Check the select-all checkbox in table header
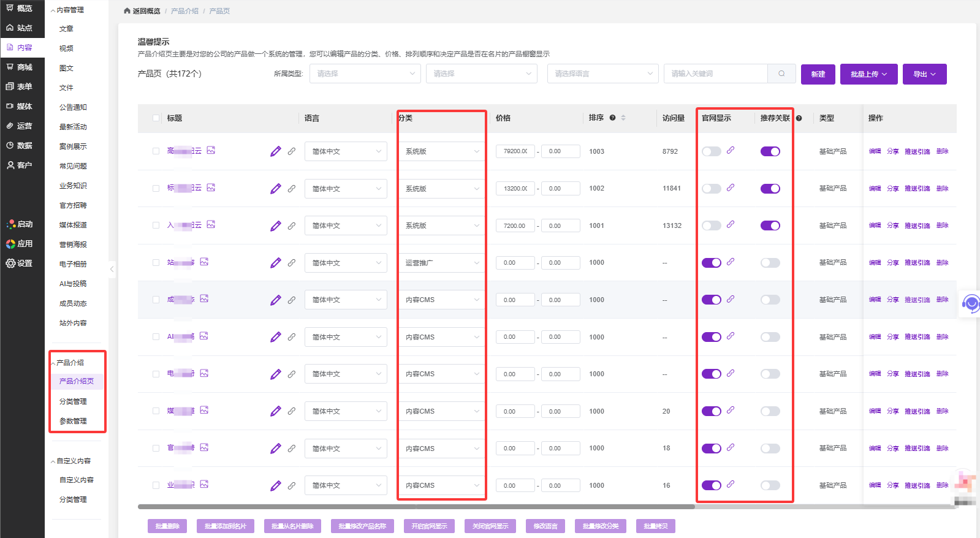This screenshot has width=980, height=538. pos(156,118)
